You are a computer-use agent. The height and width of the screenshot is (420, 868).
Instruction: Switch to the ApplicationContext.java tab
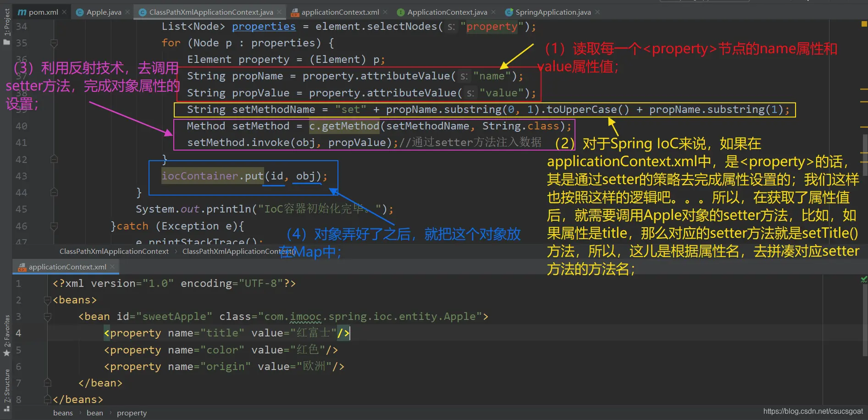pos(446,12)
